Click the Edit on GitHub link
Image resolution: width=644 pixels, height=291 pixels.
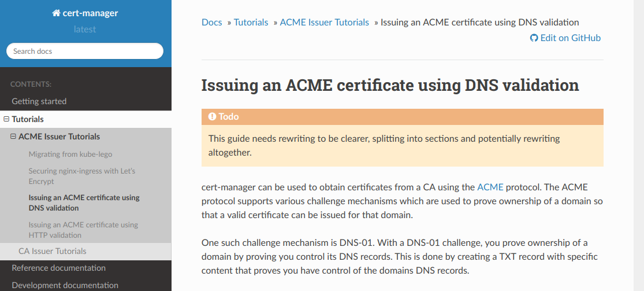point(565,38)
